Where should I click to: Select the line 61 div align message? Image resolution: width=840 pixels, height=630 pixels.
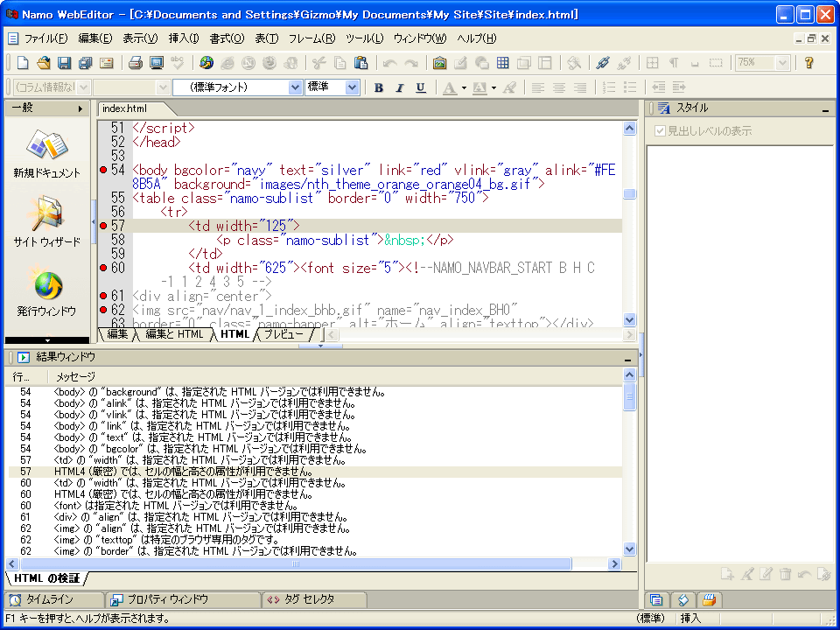[315, 517]
